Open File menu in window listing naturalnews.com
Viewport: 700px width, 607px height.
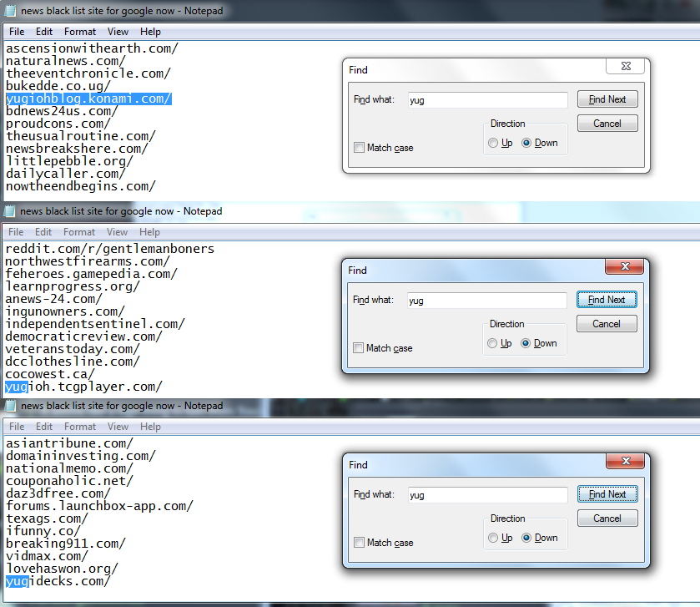tap(17, 32)
